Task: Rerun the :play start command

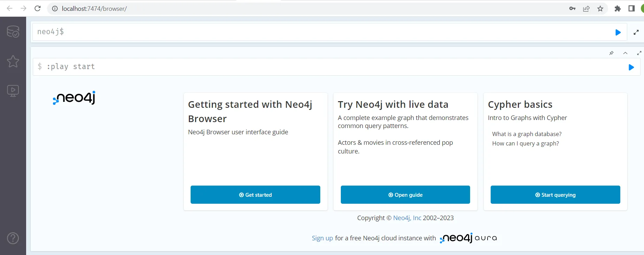Action: (x=631, y=67)
